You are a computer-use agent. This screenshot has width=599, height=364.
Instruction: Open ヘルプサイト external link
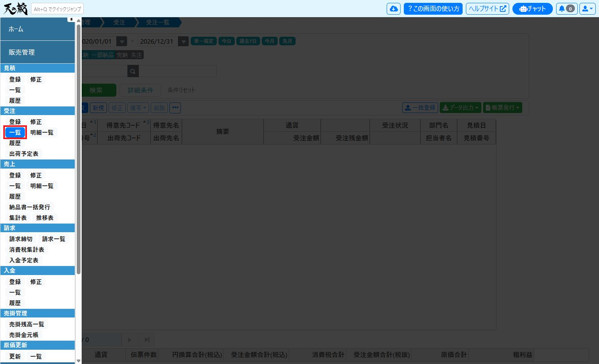488,9
